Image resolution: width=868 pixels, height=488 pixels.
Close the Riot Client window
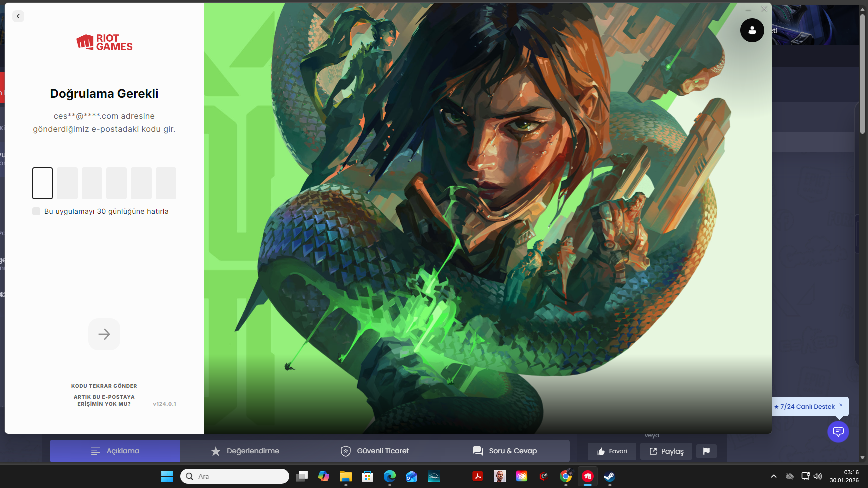(x=764, y=9)
